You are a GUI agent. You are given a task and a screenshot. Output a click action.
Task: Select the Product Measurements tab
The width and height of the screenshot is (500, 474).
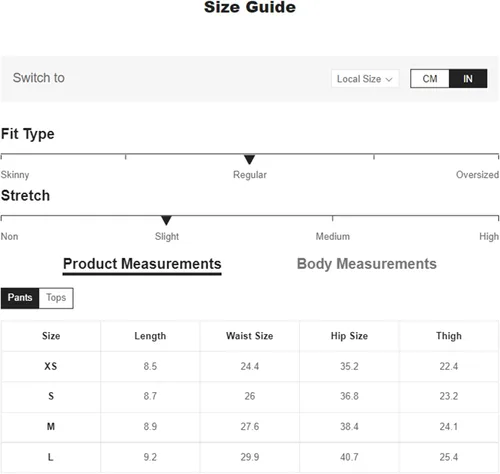142,264
